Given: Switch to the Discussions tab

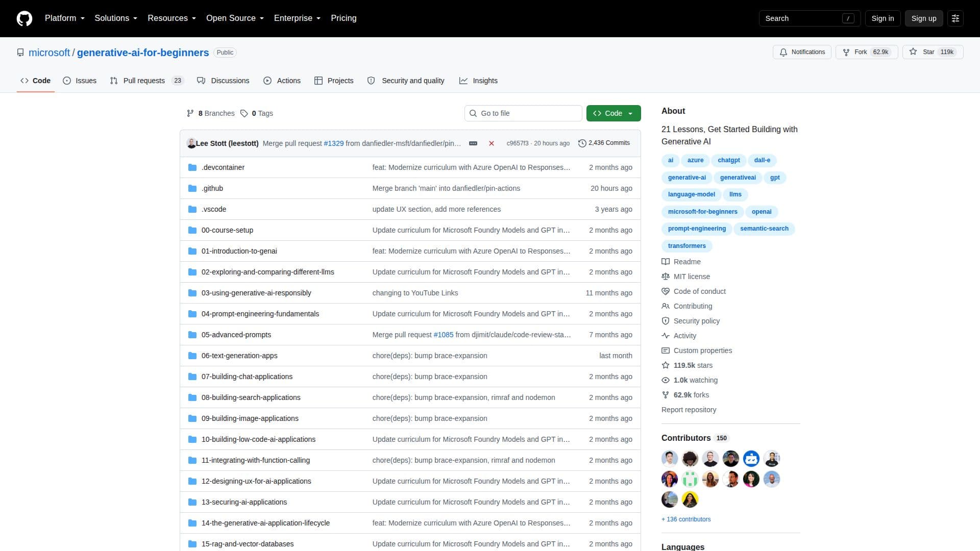Looking at the screenshot, I should click(x=223, y=81).
